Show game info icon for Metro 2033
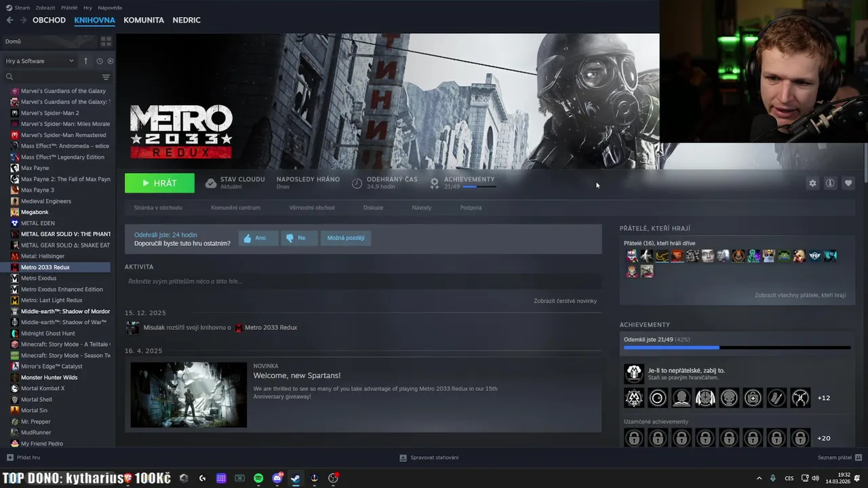 point(830,183)
